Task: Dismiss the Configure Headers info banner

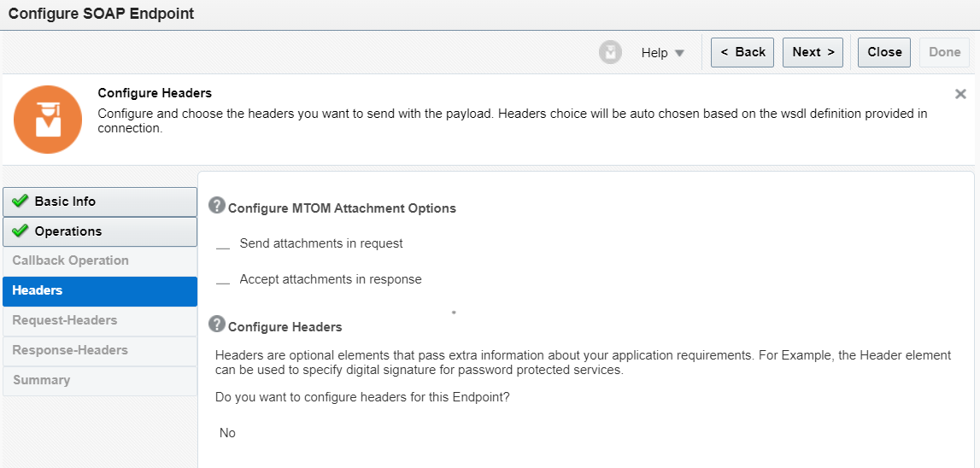Action: (960, 94)
